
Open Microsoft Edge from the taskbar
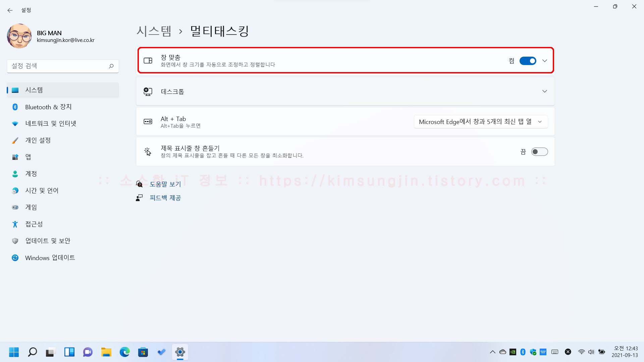pyautogui.click(x=125, y=352)
